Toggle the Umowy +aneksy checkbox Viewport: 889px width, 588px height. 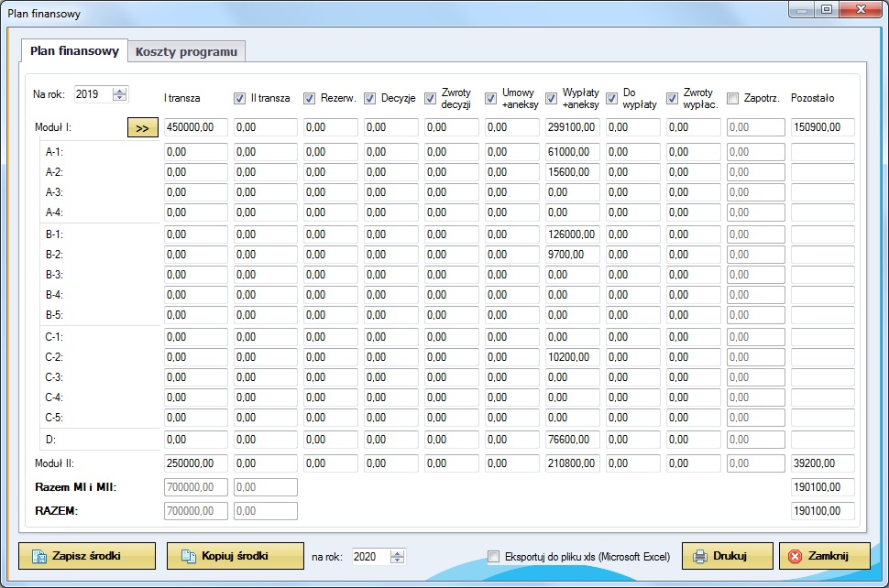tap(491, 99)
